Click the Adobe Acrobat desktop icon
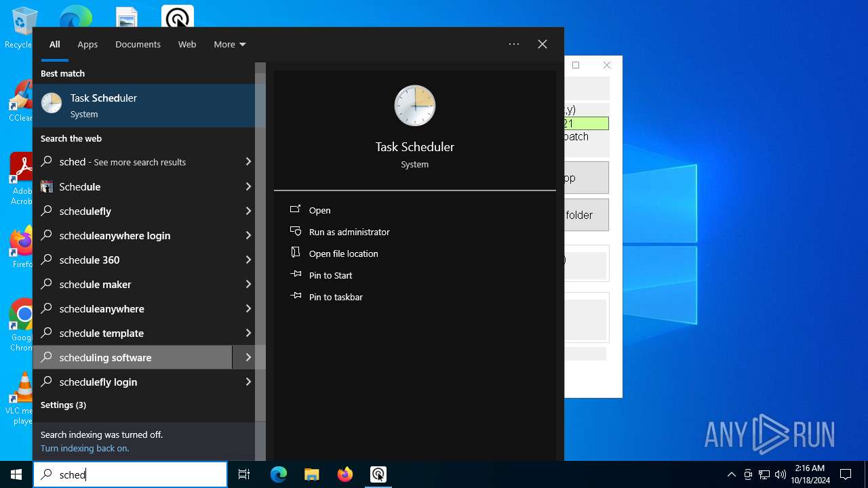 point(21,180)
